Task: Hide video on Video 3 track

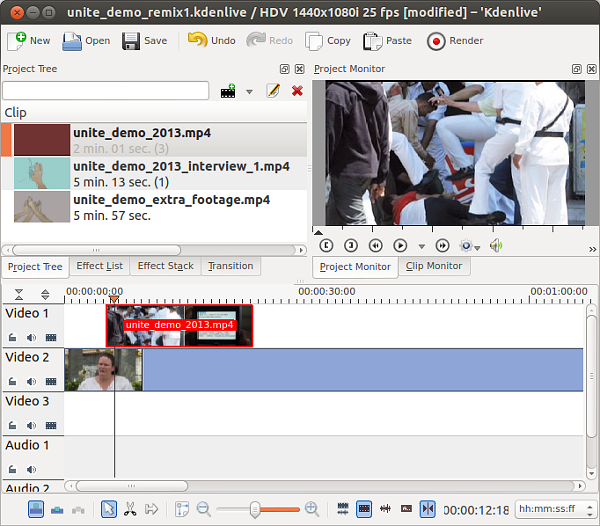Action: (50, 425)
